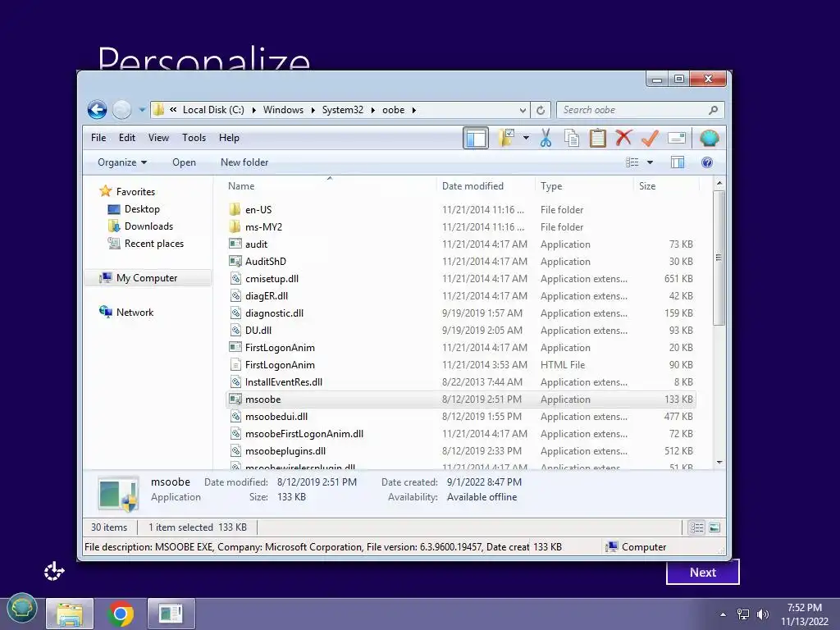The height and width of the screenshot is (630, 840).
Task: Select the msoobedui.dll file
Action: 461,416
